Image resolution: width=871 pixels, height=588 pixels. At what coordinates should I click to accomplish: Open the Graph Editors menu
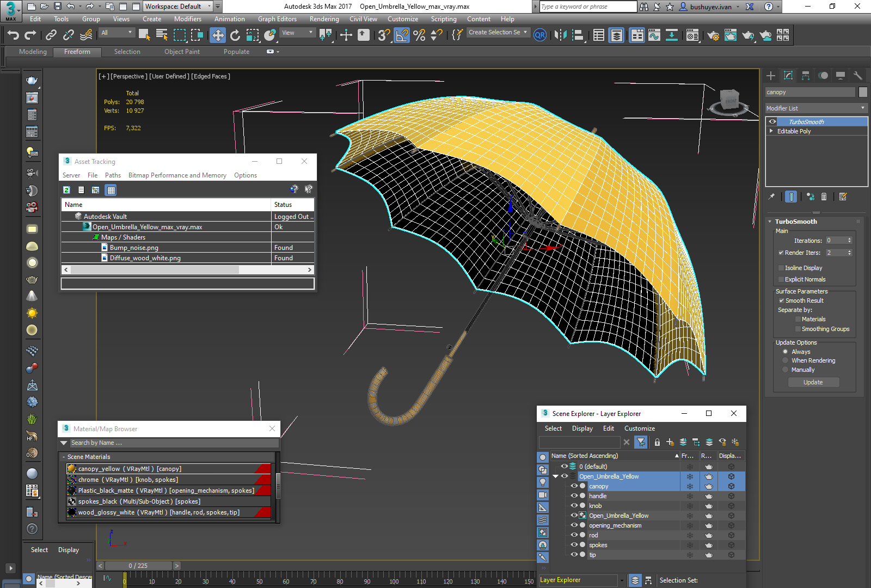[x=278, y=19]
